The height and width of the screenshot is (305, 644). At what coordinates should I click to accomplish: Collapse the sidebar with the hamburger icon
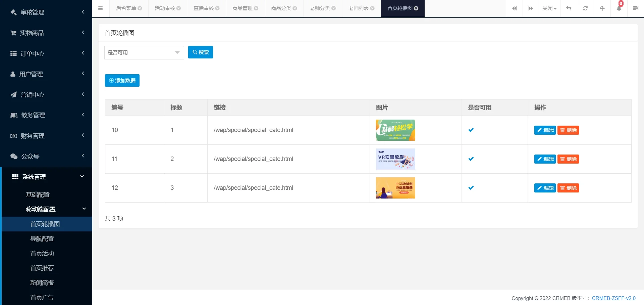(x=100, y=8)
